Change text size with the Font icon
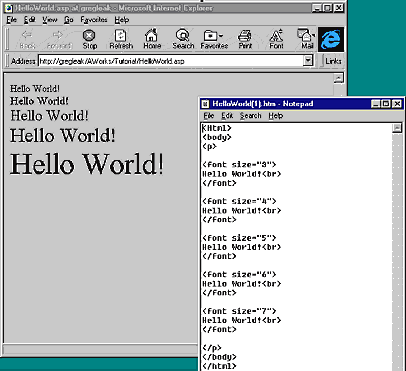Viewport: 406px width, 371px height. 276,39
